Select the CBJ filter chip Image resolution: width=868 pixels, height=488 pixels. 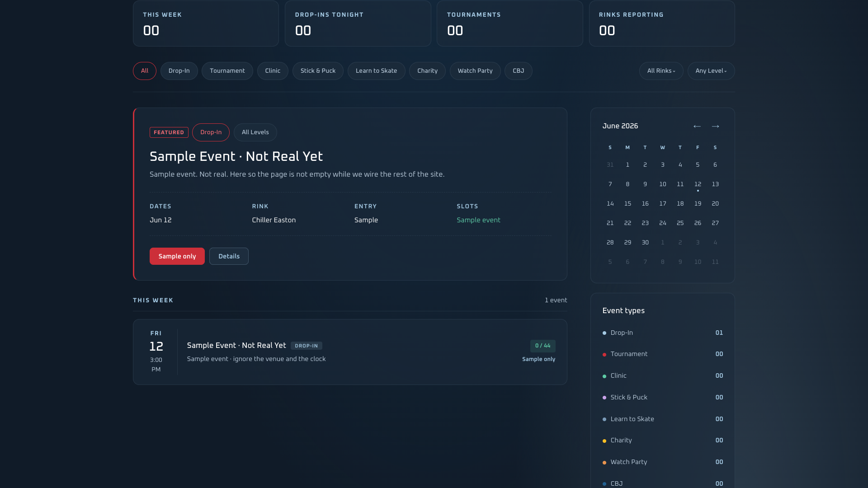click(519, 71)
